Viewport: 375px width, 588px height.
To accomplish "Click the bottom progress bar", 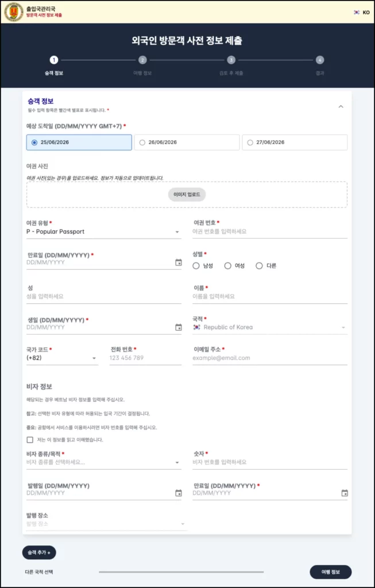I will point(181,572).
